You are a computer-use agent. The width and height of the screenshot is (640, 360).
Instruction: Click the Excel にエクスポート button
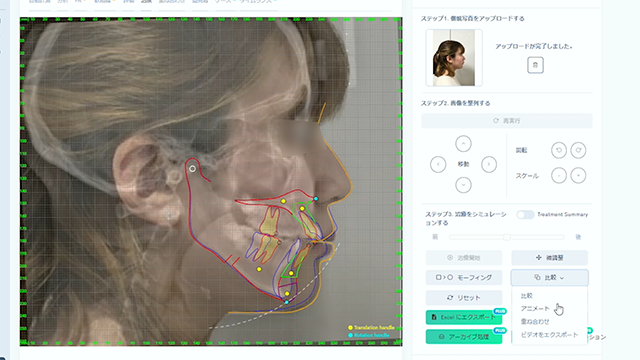(464, 317)
